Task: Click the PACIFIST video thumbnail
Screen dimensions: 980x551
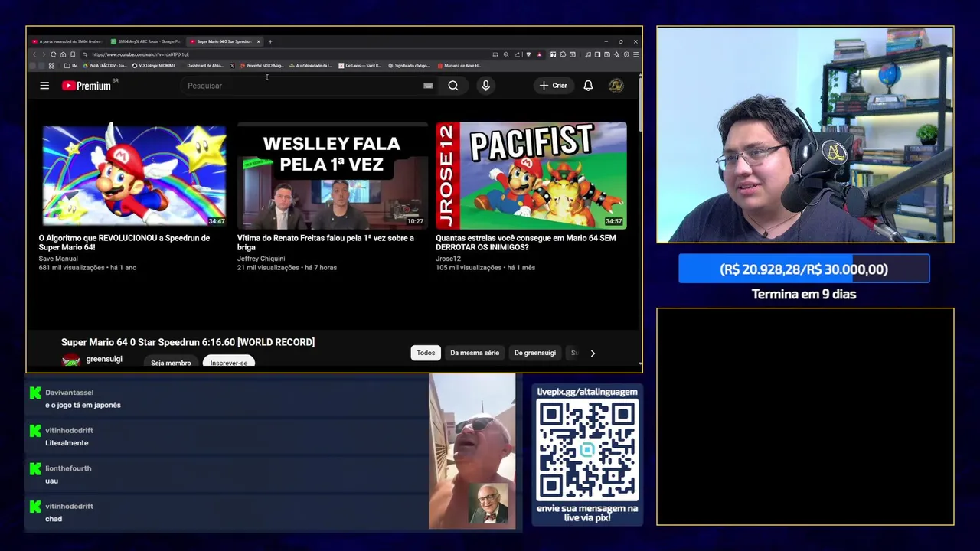Action: click(x=531, y=175)
